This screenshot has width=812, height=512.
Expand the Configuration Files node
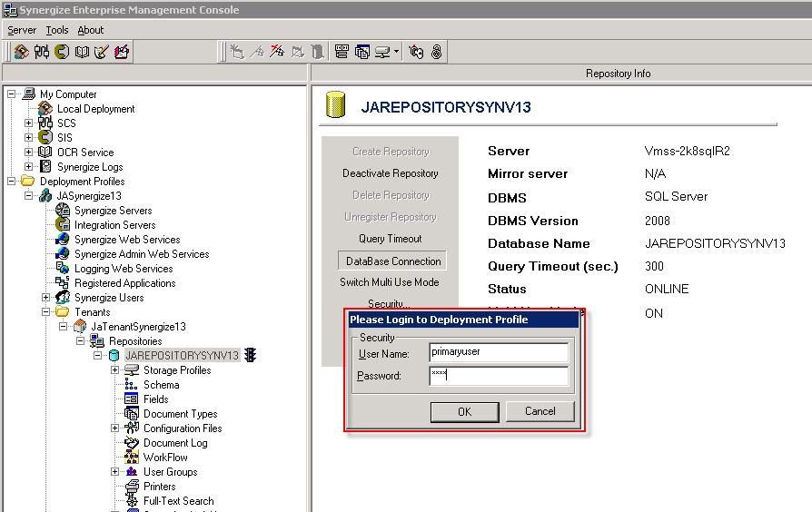115,428
